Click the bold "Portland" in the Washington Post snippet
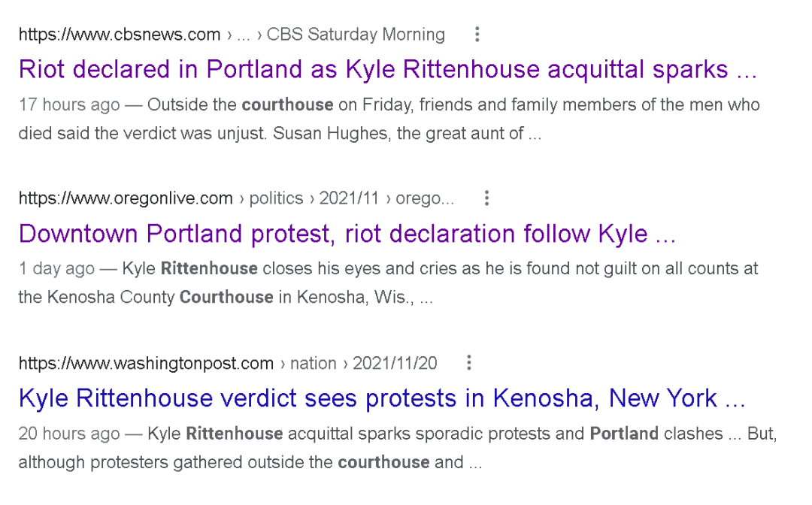The width and height of the screenshot is (812, 505). click(624, 434)
